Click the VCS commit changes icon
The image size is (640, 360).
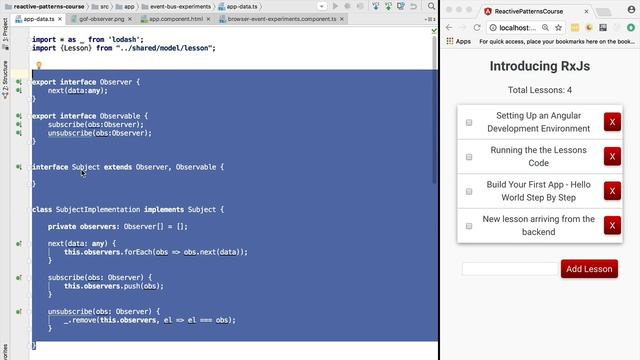[x=388, y=6]
